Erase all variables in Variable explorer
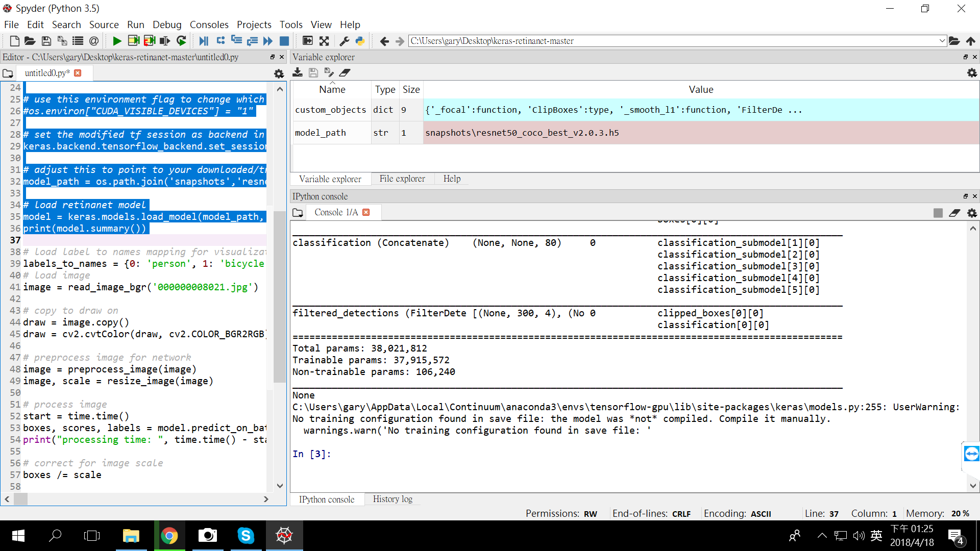This screenshot has width=980, height=551. (x=346, y=72)
